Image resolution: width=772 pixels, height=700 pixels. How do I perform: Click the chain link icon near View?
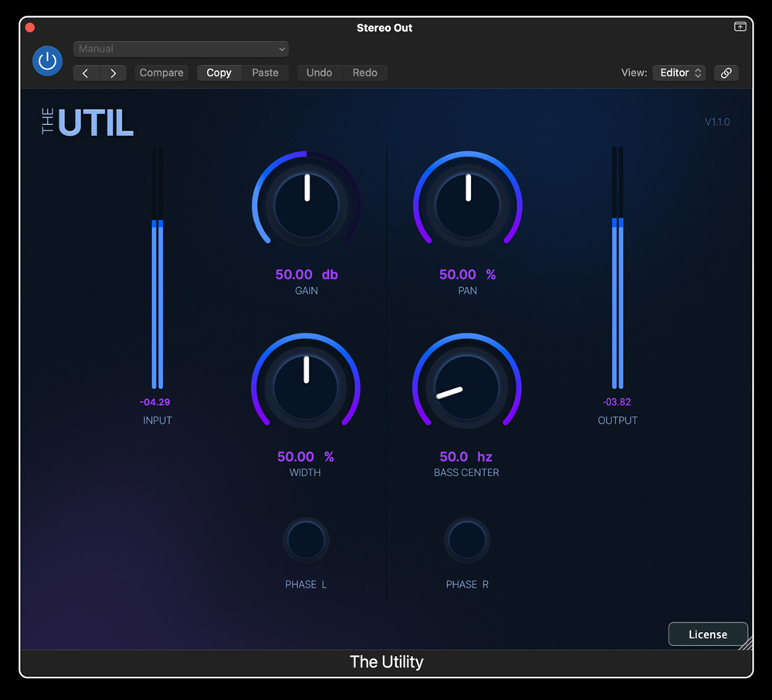click(x=726, y=73)
